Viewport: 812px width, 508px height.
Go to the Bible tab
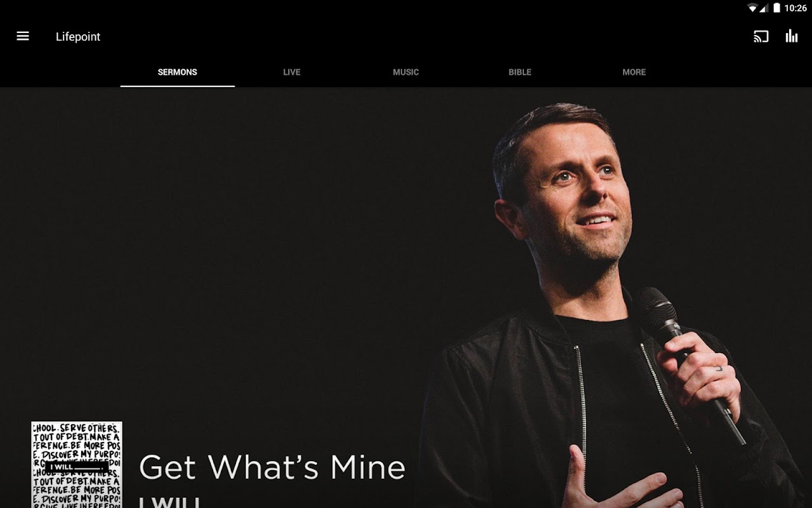click(x=520, y=72)
